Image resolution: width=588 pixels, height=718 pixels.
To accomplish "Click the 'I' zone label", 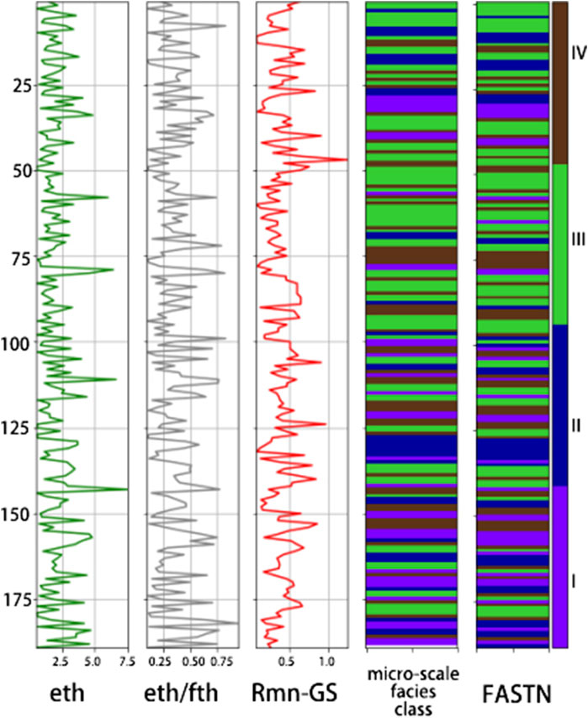I will [x=574, y=582].
